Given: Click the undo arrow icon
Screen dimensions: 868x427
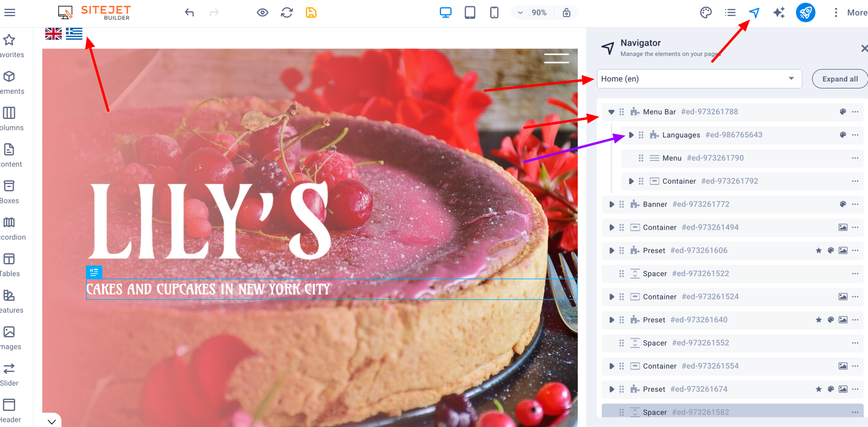Looking at the screenshot, I should coord(189,13).
